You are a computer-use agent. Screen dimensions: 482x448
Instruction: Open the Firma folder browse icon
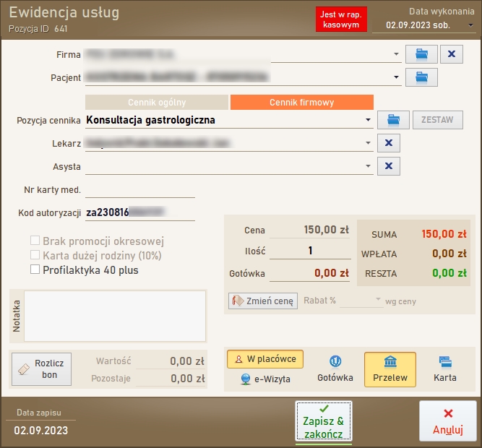[422, 54]
